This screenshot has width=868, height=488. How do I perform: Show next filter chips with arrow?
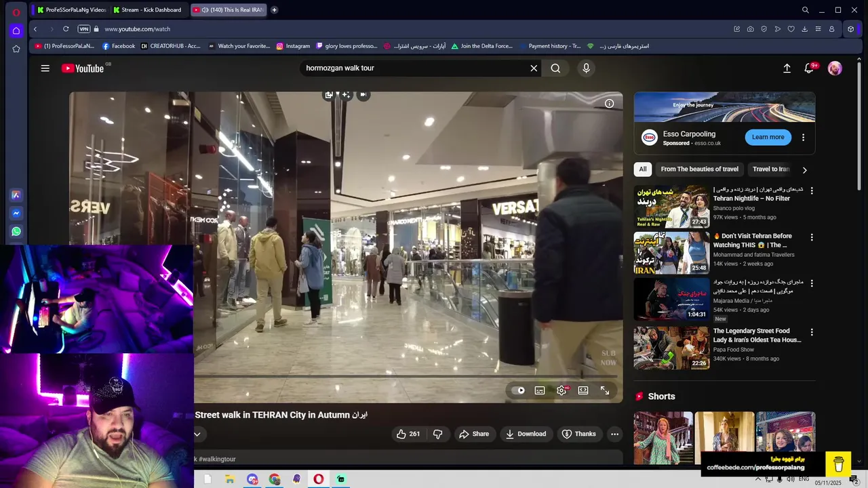804,170
